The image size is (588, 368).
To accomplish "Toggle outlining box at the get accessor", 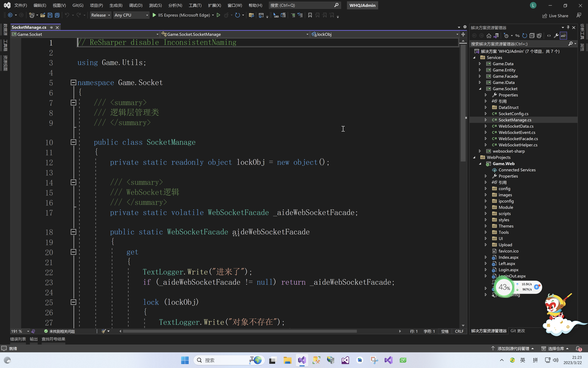I will (x=73, y=252).
